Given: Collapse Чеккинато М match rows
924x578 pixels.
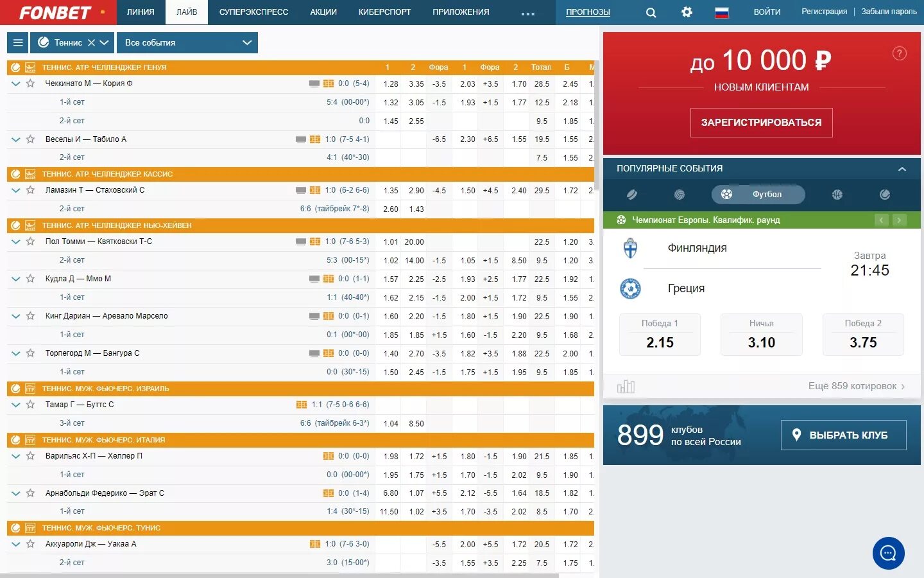Looking at the screenshot, I should 16,83.
